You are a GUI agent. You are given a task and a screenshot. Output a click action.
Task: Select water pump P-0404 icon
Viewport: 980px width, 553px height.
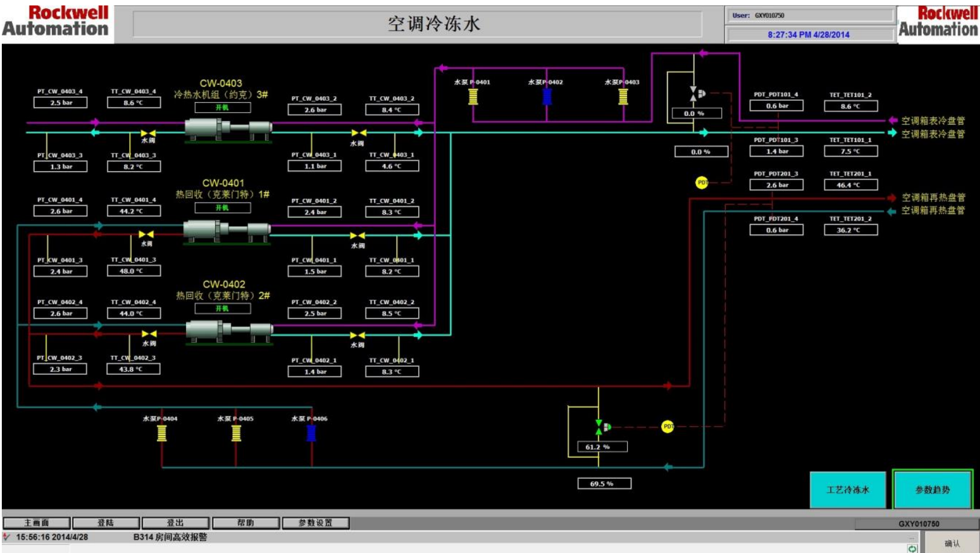point(161,433)
